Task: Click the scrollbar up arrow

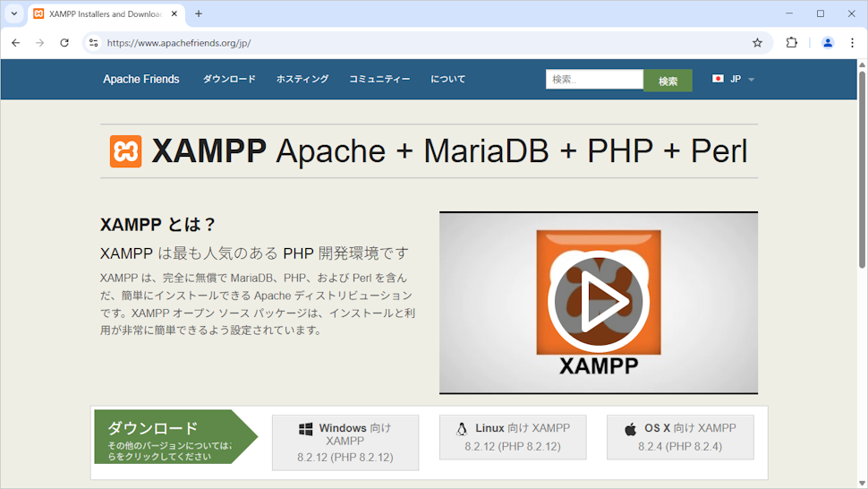Action: pyautogui.click(x=862, y=64)
